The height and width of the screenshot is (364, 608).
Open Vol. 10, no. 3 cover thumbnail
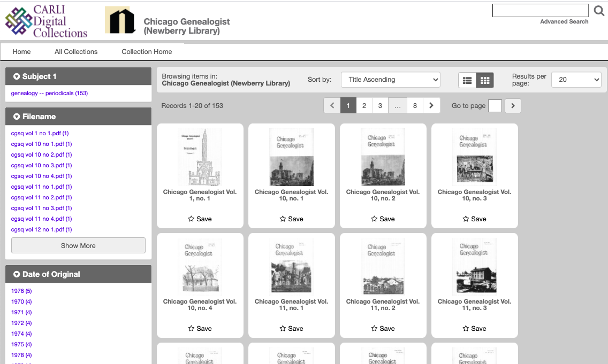[x=475, y=157]
